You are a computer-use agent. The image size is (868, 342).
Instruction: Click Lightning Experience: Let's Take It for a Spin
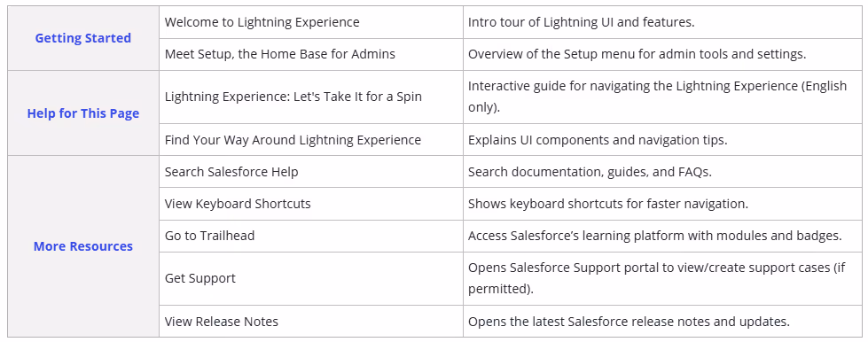[x=293, y=97]
